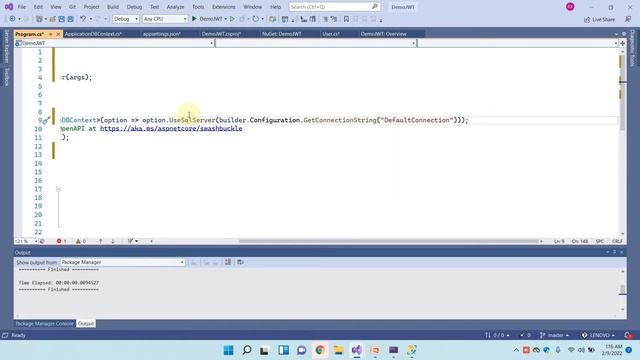Open the Any CPU platform dropdown

165,19
